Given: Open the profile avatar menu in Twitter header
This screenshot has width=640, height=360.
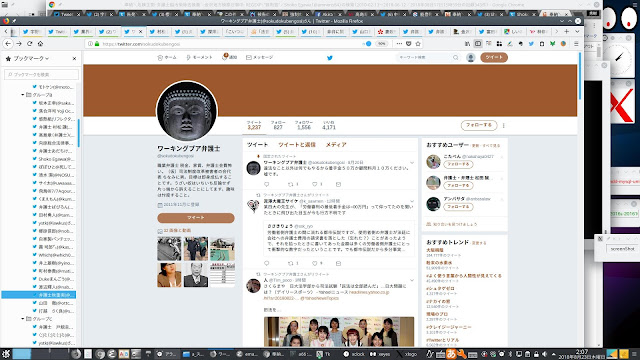Looking at the screenshot, I should click(x=471, y=58).
